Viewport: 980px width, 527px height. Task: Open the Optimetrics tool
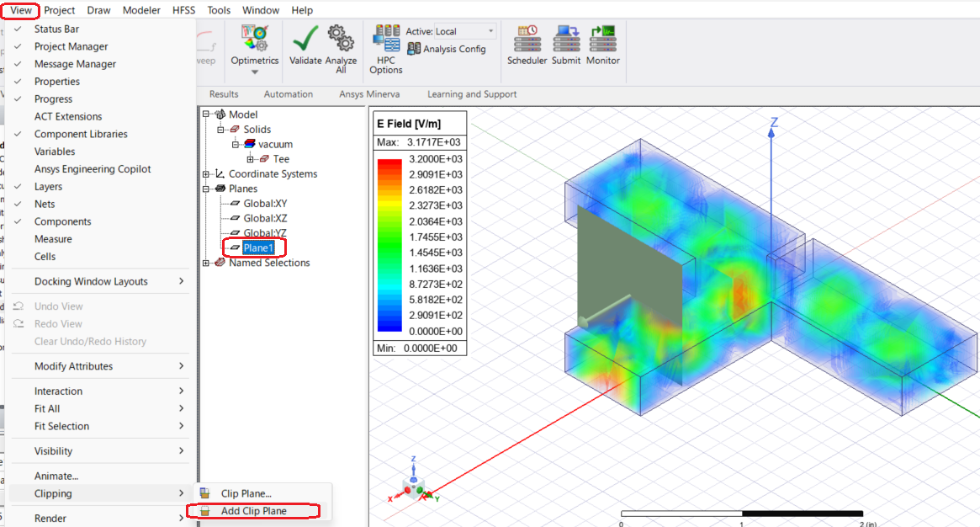pos(254,39)
